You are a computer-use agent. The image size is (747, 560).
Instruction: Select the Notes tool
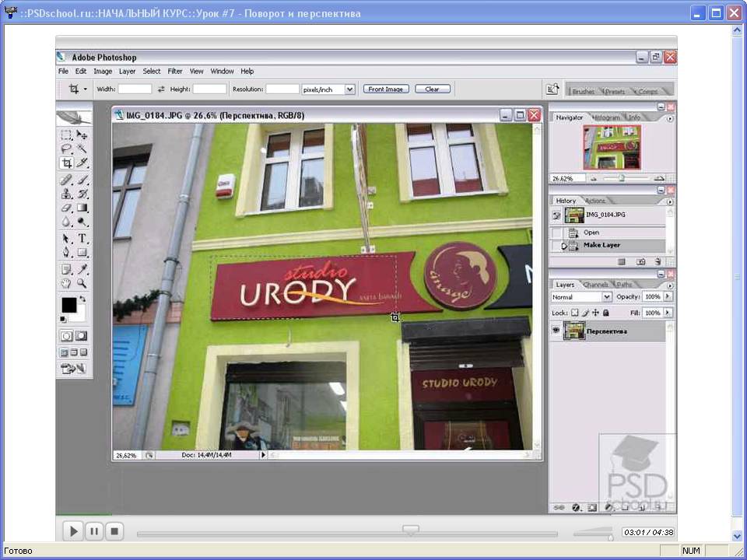[x=67, y=270]
